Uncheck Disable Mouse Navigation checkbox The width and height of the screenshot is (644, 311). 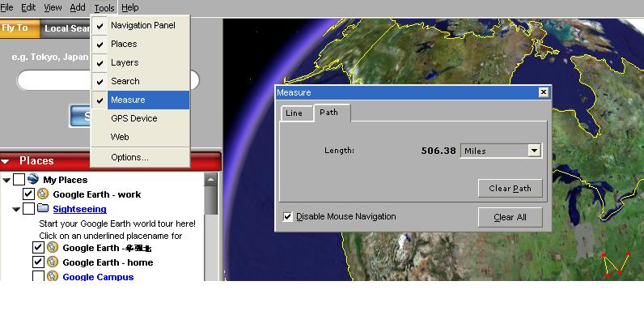pos(288,216)
